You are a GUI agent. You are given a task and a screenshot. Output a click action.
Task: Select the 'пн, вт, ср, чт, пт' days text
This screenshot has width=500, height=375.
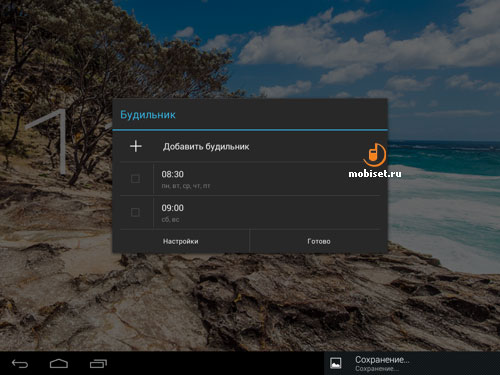point(186,186)
